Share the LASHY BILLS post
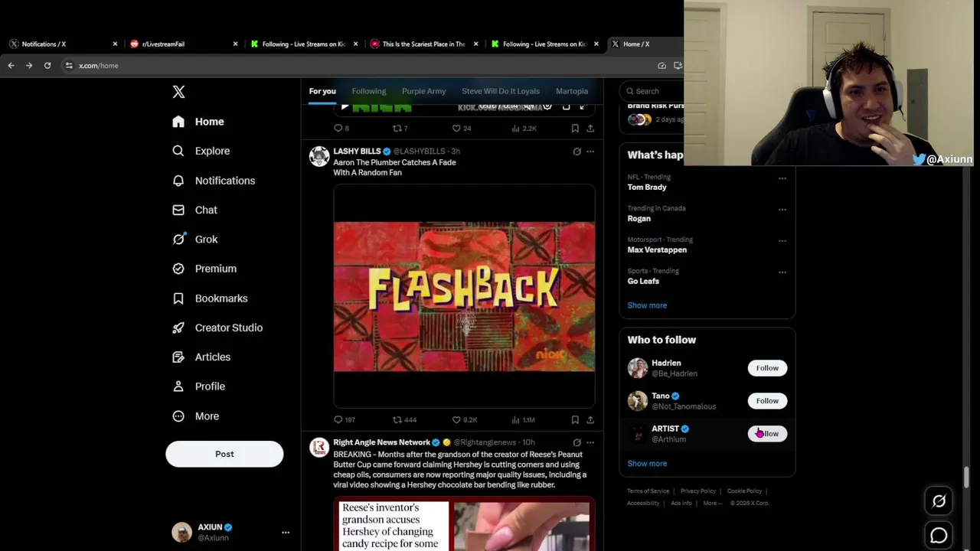980x551 pixels. point(590,419)
